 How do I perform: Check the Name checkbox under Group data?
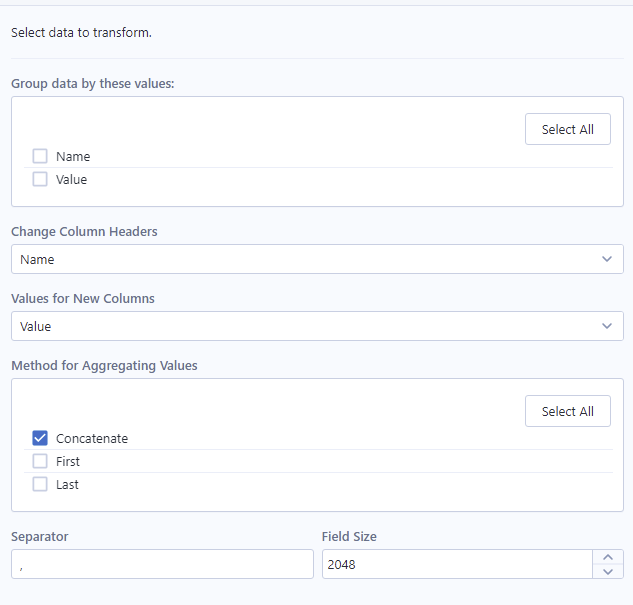40,156
